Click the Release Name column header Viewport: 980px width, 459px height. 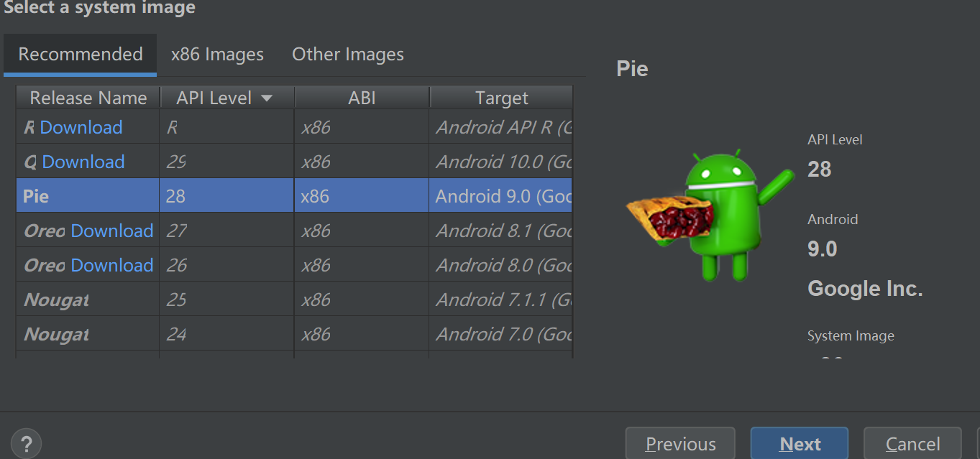tap(88, 98)
